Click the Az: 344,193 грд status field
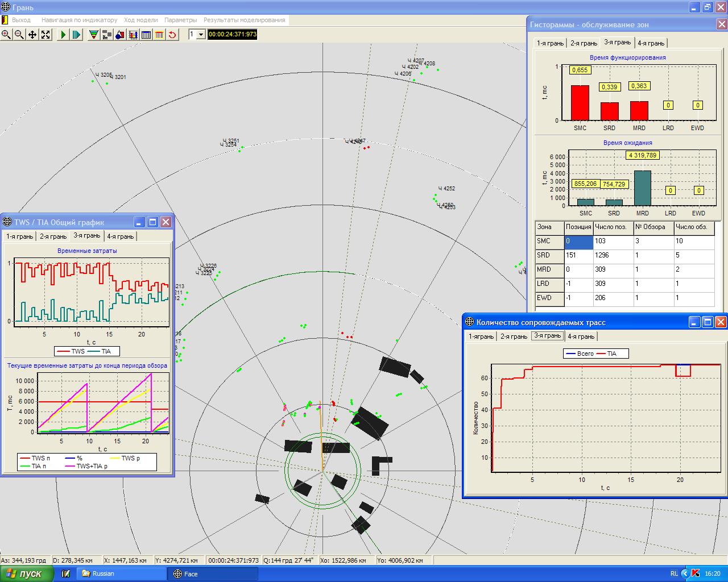The width and height of the screenshot is (728, 582). tap(26, 560)
